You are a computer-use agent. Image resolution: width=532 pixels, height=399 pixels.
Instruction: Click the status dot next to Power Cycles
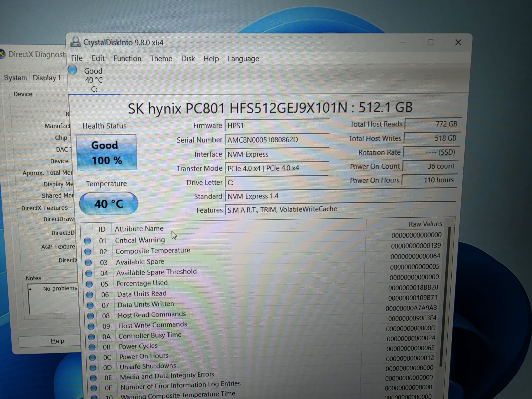92,347
